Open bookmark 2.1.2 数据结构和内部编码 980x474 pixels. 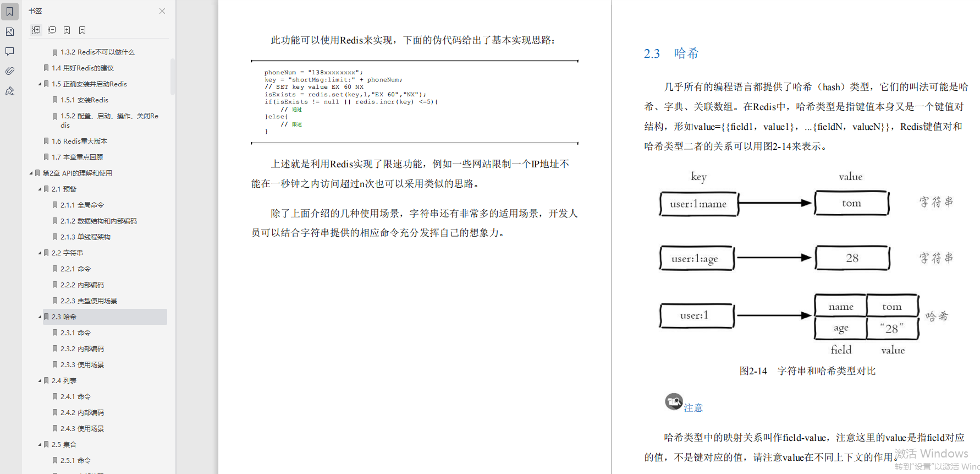click(x=98, y=221)
